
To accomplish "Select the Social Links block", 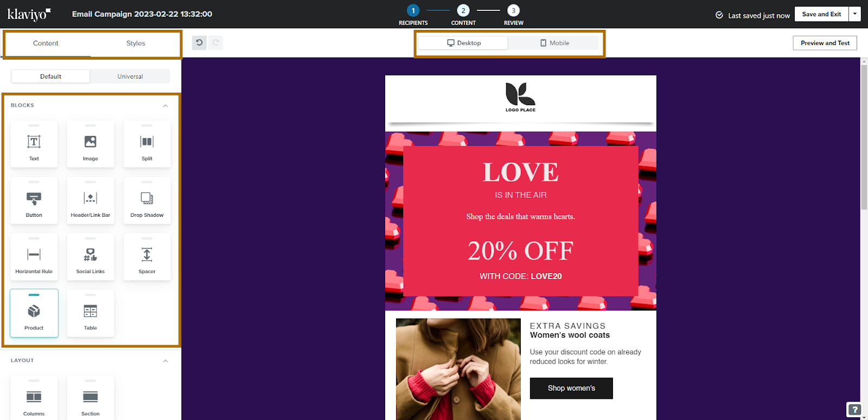I will tap(91, 257).
